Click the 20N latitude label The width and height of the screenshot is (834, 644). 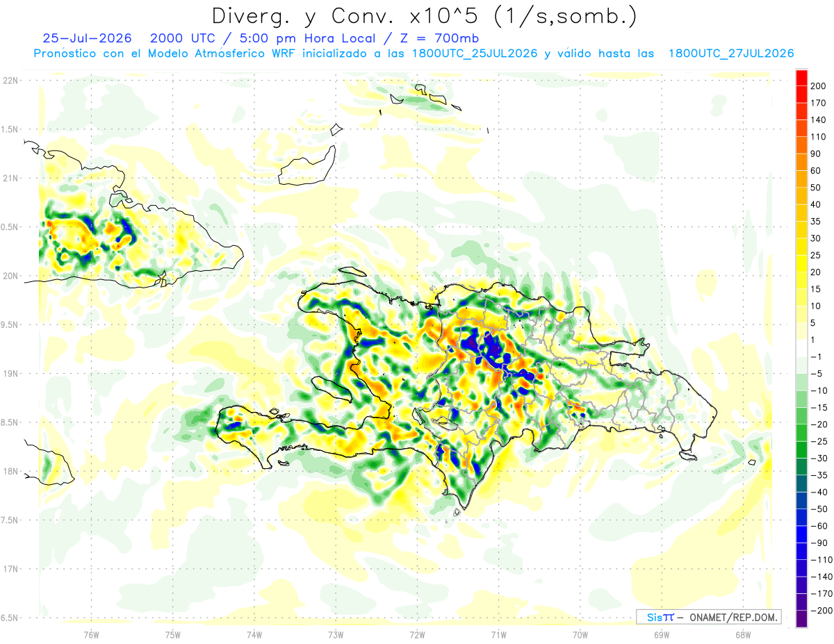point(10,276)
